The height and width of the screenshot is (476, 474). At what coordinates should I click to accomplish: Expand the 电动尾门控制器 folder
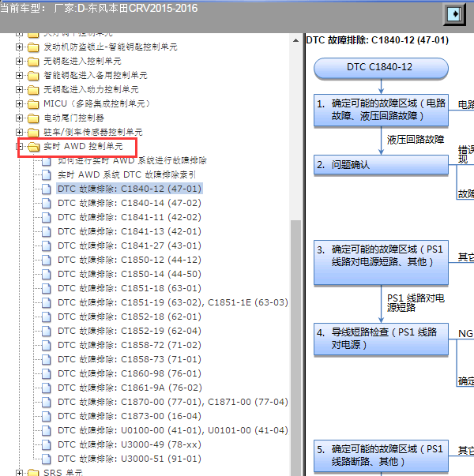pyautogui.click(x=19, y=118)
